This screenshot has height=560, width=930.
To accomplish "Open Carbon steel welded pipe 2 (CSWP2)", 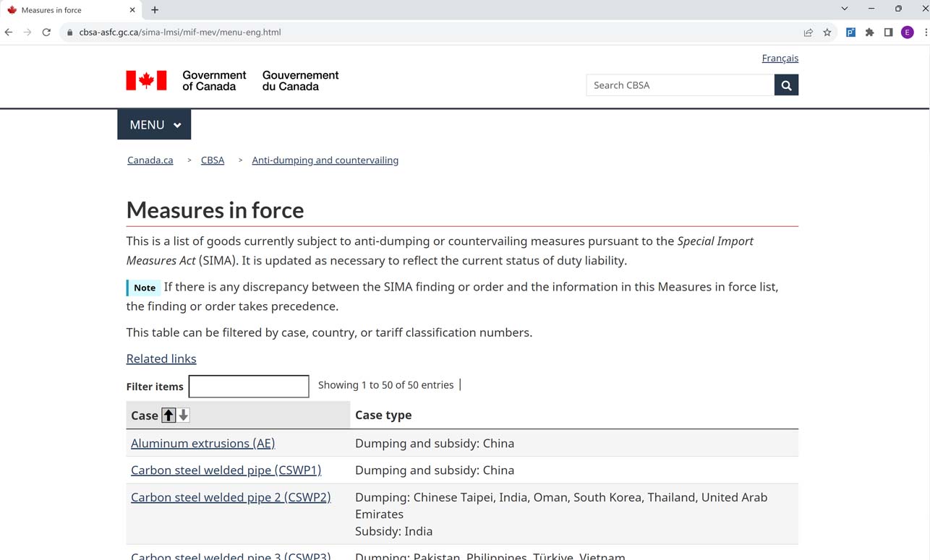I will (231, 497).
